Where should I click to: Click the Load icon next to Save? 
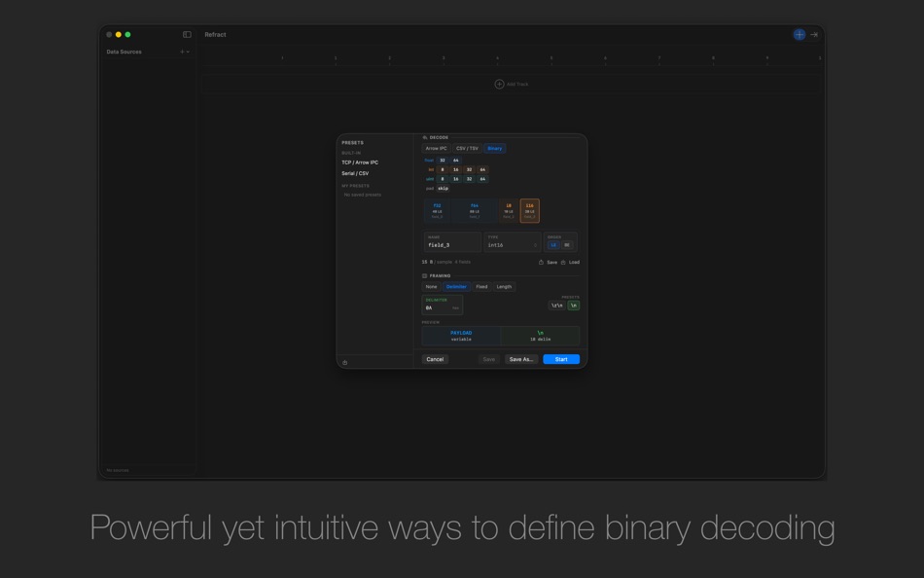pos(563,262)
